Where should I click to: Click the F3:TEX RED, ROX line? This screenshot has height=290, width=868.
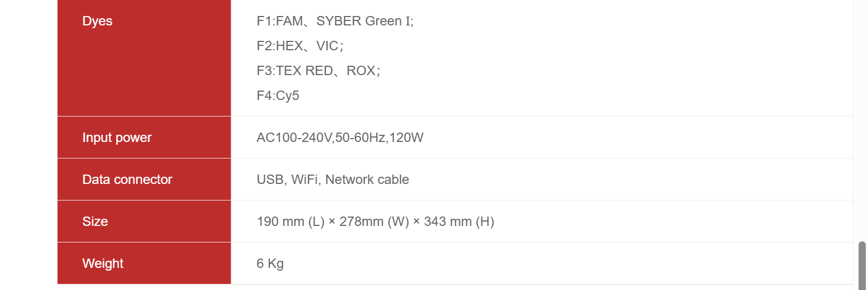coord(318,71)
